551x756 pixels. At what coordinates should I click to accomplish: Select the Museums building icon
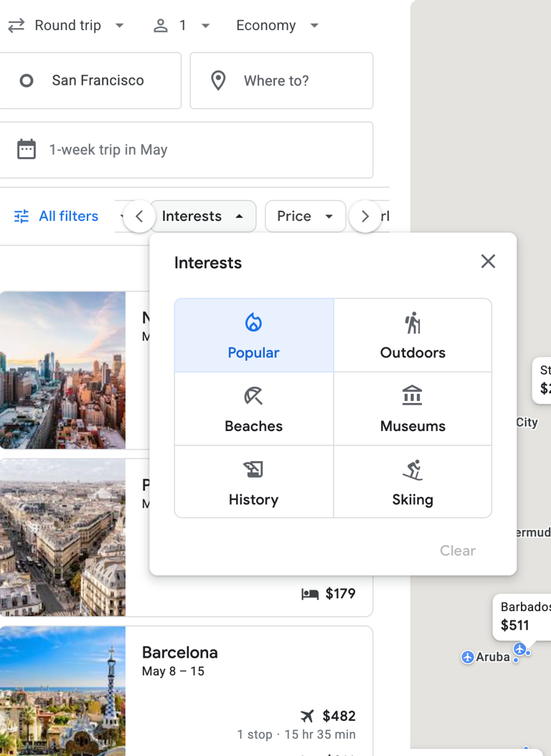pyautogui.click(x=413, y=396)
